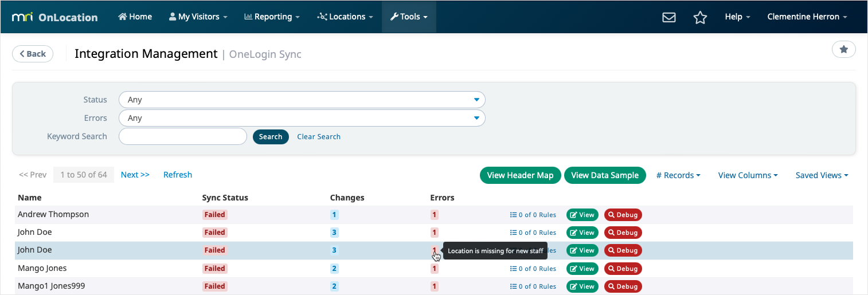
Task: Open the 0 of 0 Rules for Andrew Thompson
Action: [x=533, y=215]
